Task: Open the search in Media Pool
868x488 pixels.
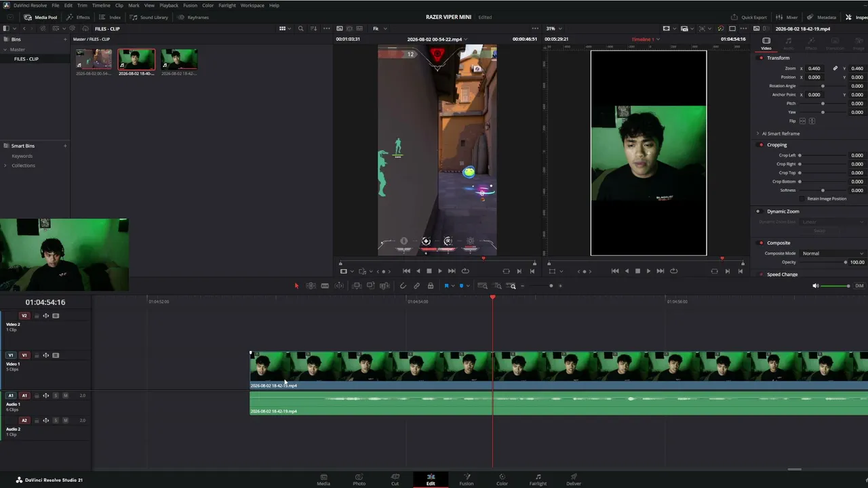Action: pyautogui.click(x=300, y=28)
